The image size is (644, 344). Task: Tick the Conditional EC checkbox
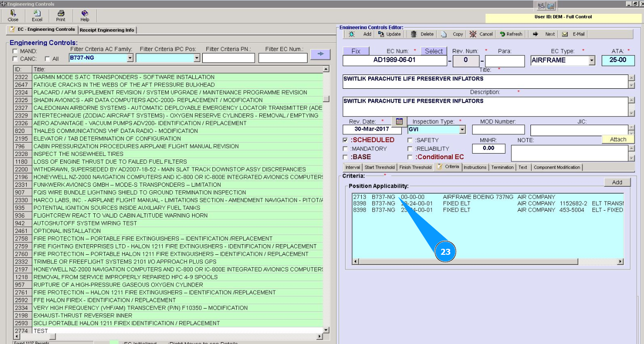pyautogui.click(x=410, y=157)
